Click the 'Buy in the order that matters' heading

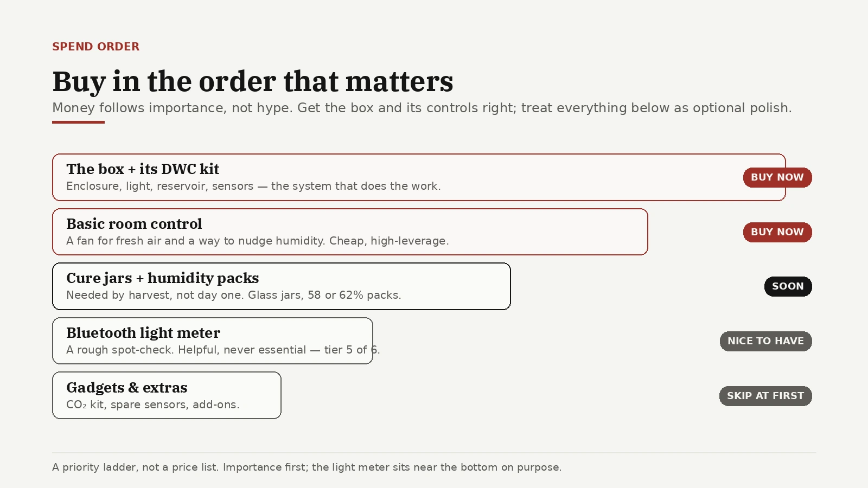pyautogui.click(x=253, y=81)
